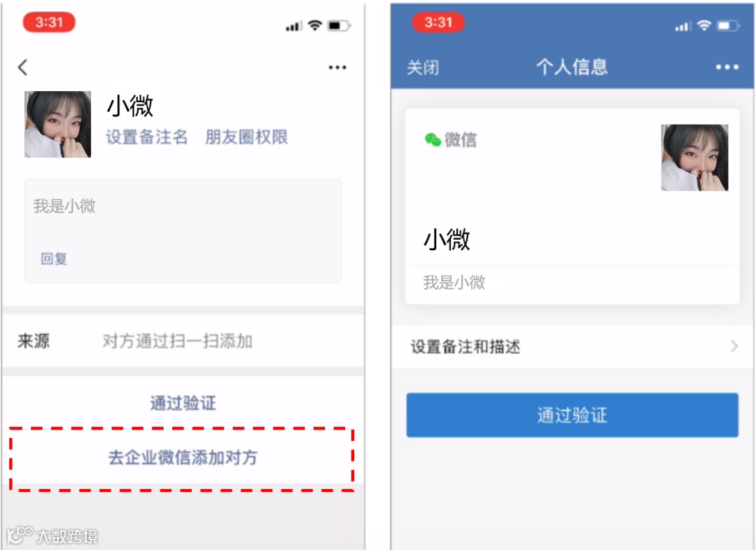View 小微's avatar in the 个人信息 card

[694, 157]
